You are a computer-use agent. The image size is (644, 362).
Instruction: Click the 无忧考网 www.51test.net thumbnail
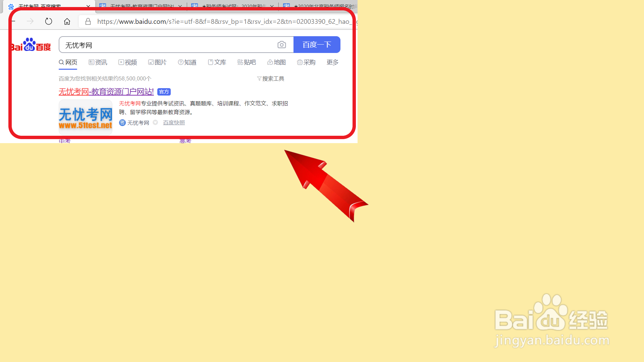click(x=86, y=117)
